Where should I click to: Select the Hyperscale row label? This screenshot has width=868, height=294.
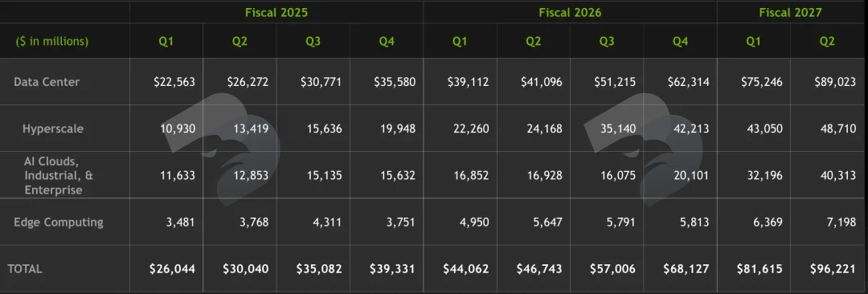click(x=53, y=129)
